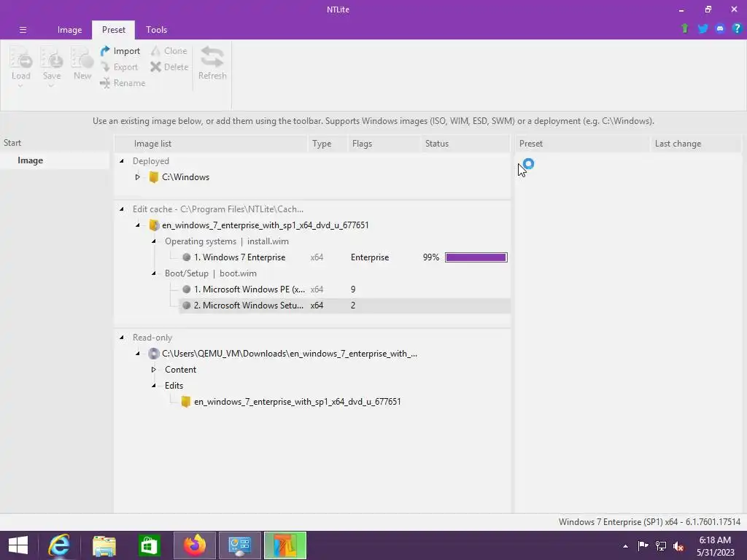
Task: Collapse the Read-only group
Action: pyautogui.click(x=122, y=337)
